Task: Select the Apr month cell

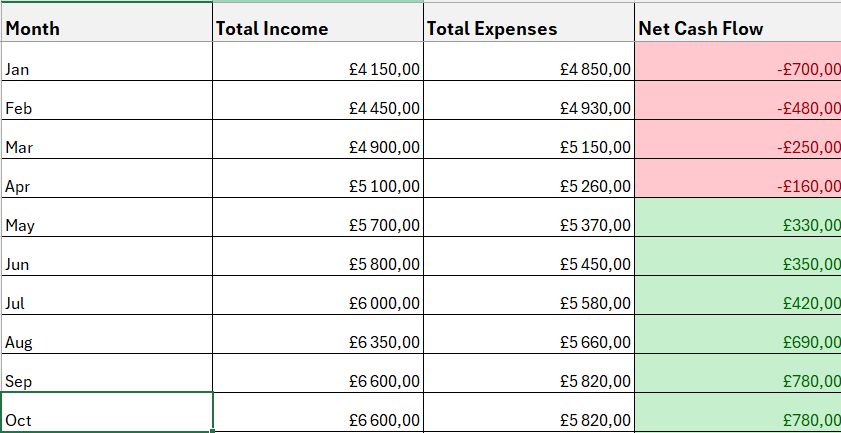Action: pyautogui.click(x=106, y=186)
